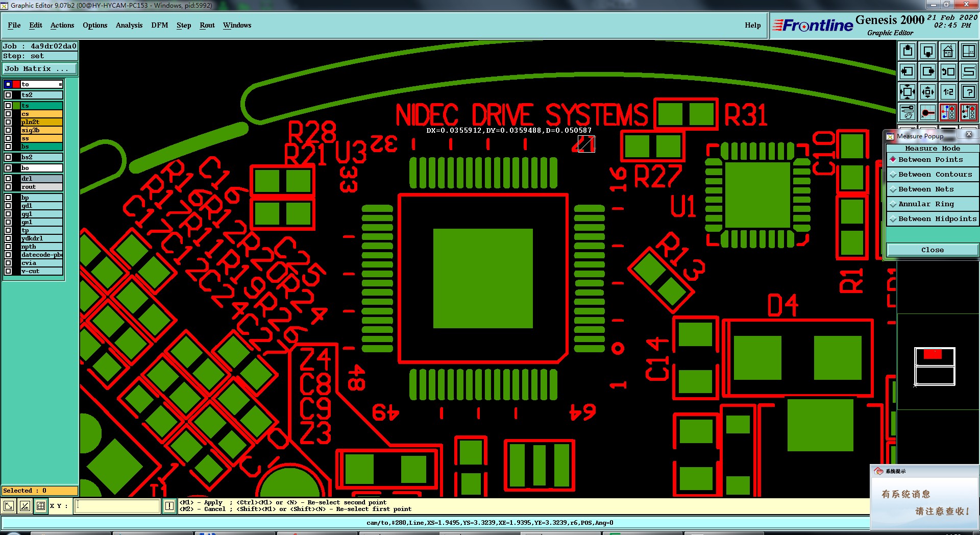The height and width of the screenshot is (535, 980).
Task: Click the pan left view icon
Action: pos(908,71)
